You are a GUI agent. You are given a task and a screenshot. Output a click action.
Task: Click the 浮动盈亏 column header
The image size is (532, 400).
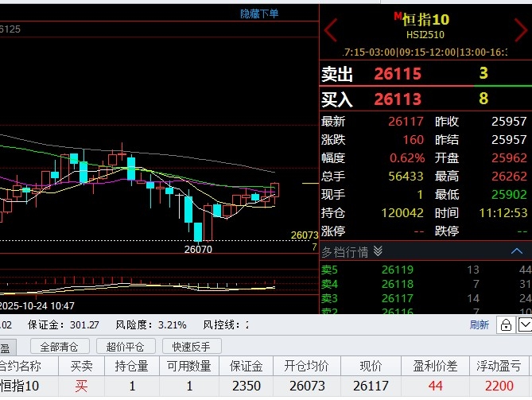point(499,366)
